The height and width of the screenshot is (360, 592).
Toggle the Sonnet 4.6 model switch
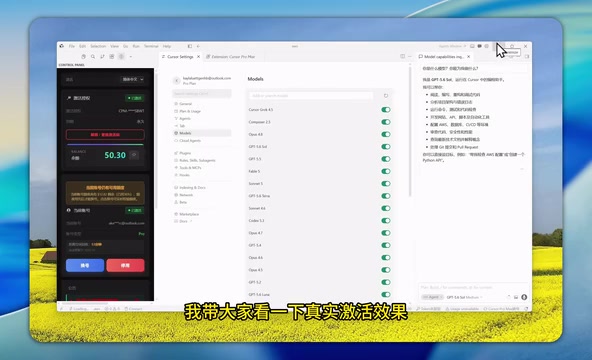[x=385, y=208]
